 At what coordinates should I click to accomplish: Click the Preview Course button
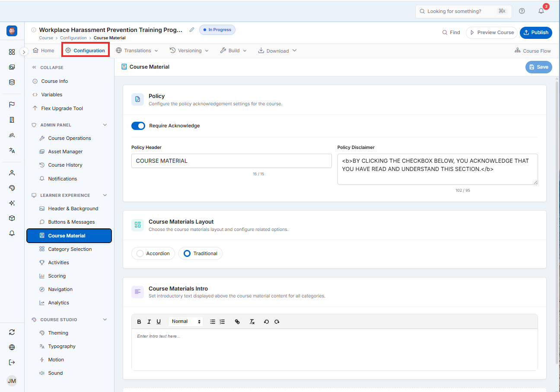click(492, 32)
